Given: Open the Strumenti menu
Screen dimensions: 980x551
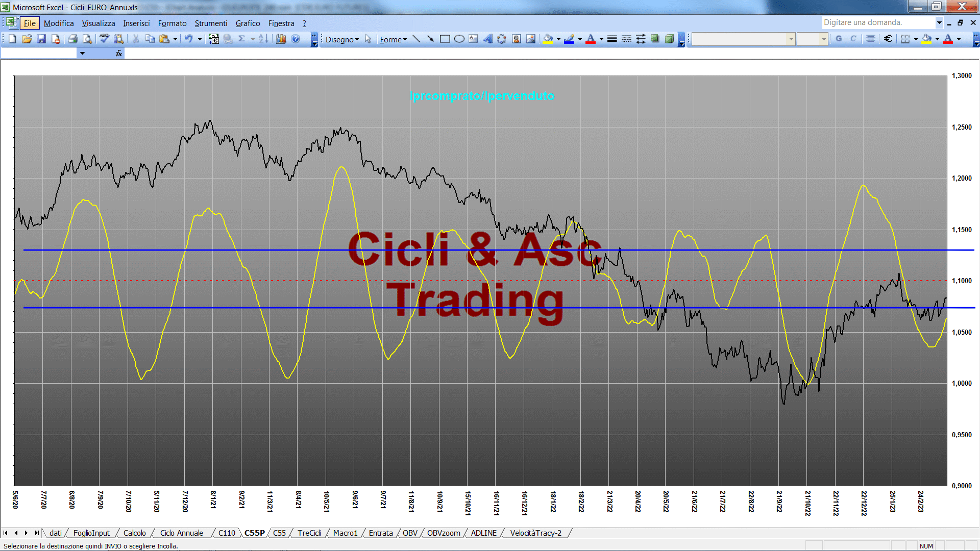Looking at the screenshot, I should tap(211, 23).
